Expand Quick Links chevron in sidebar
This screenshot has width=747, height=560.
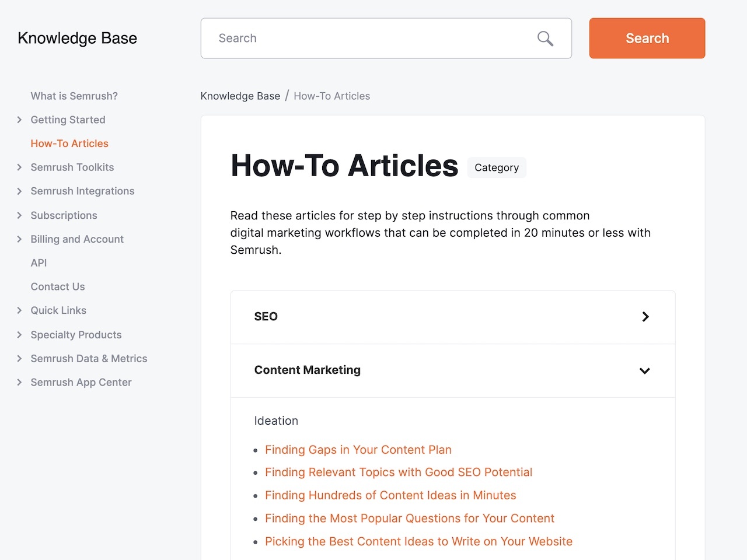[x=19, y=310]
